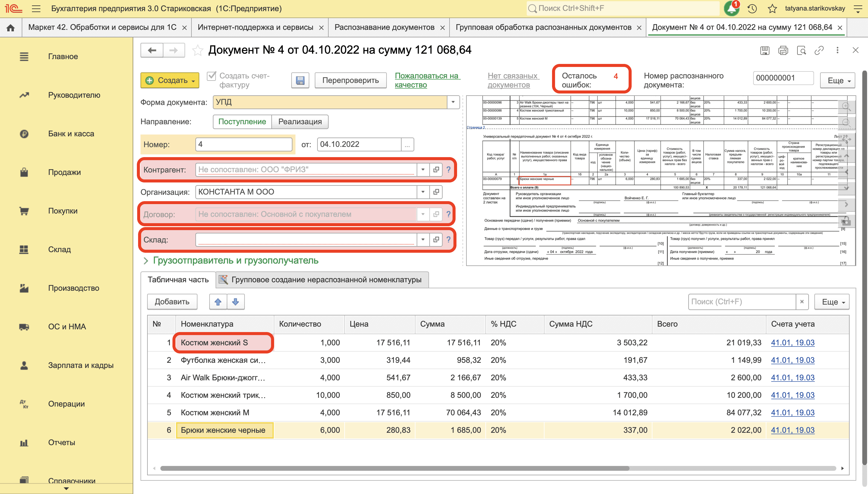This screenshot has height=494, width=868.
Task: Switch to Распознавание документов tab
Action: point(384,27)
